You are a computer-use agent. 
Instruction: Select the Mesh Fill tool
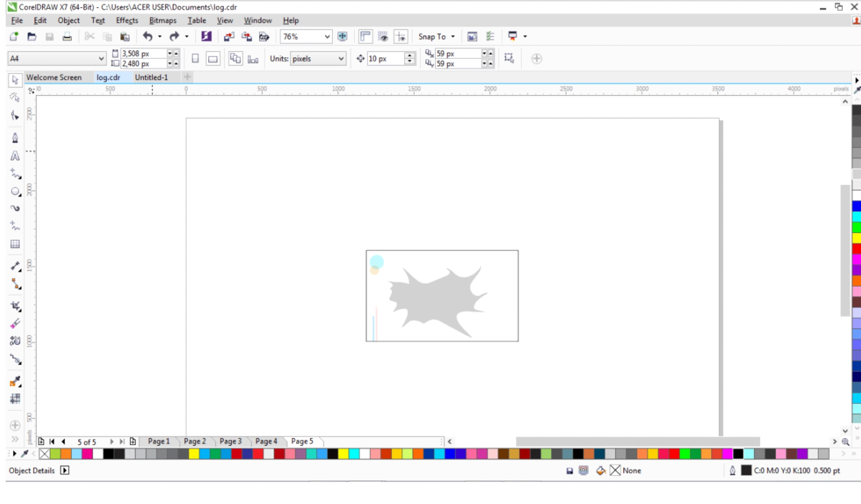click(x=15, y=399)
